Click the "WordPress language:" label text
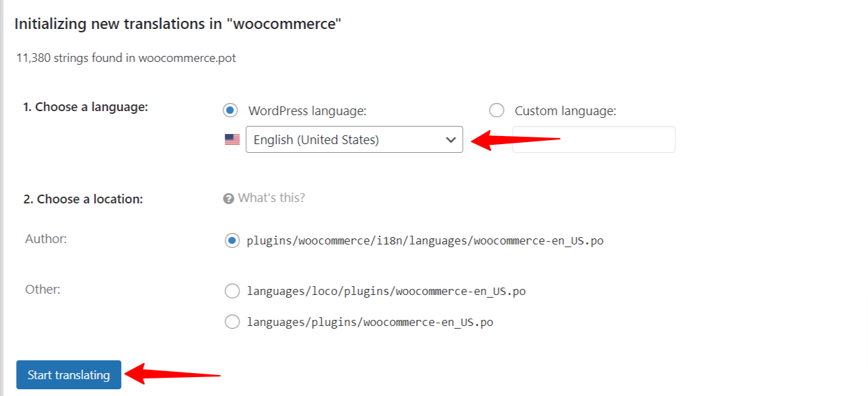 point(308,111)
